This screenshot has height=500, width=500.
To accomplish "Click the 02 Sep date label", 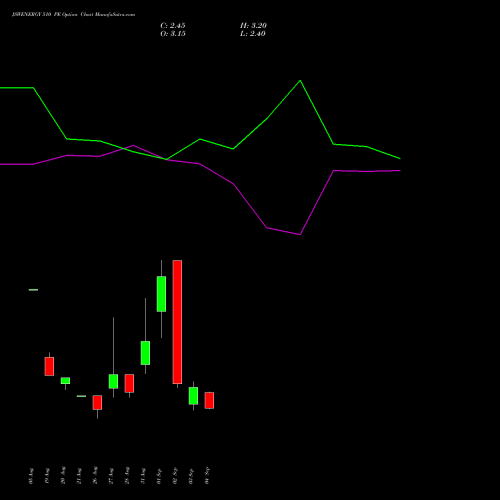I will pyautogui.click(x=175, y=476).
